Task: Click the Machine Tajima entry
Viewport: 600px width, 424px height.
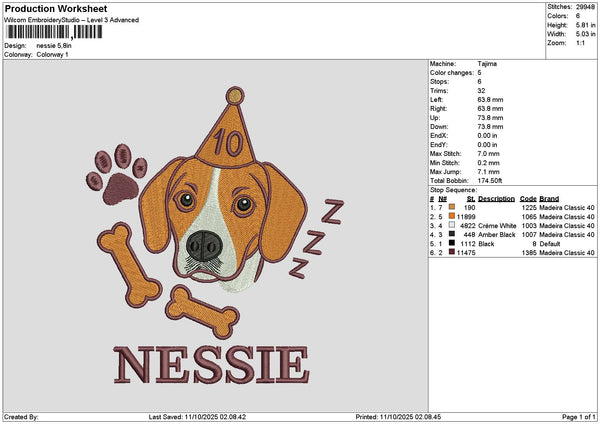Action: 489,63
